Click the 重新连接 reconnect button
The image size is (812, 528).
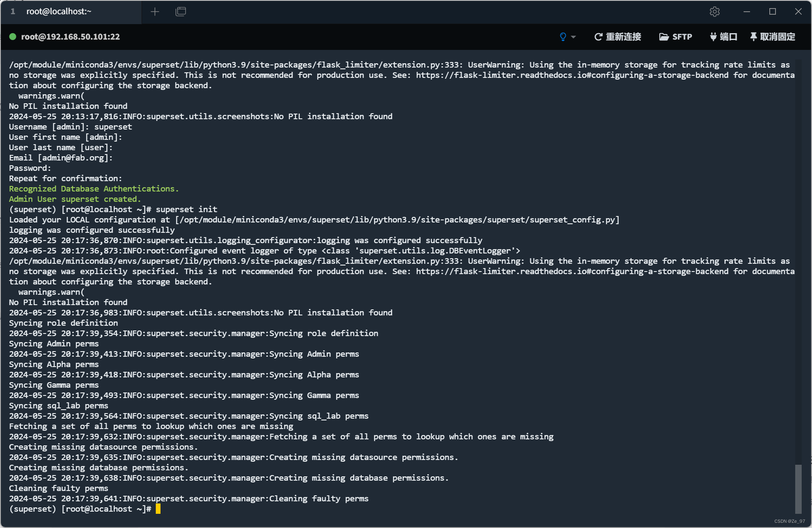click(x=623, y=37)
